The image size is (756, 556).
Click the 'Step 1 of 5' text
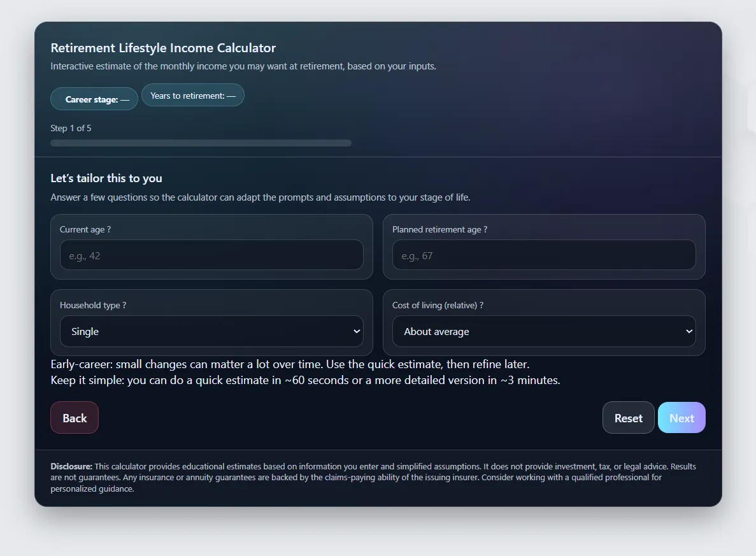[71, 128]
